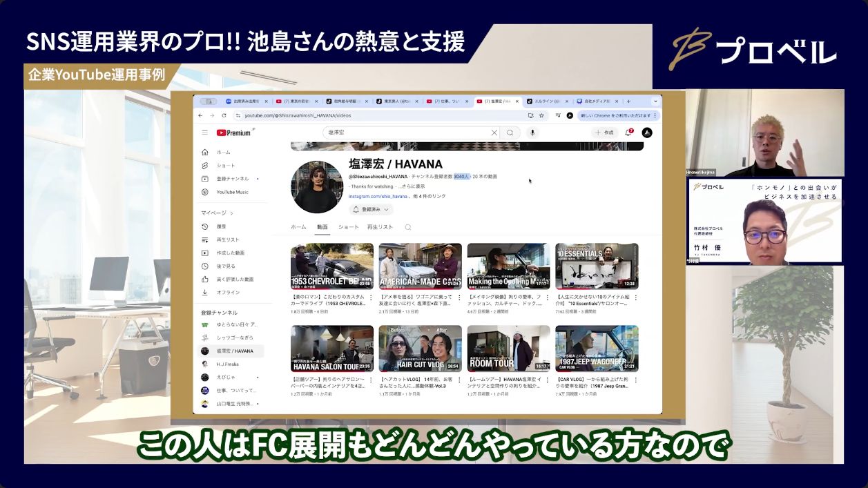Open the Making the Opening Movie video thumbnail
The width and height of the screenshot is (868, 488).
(508, 266)
